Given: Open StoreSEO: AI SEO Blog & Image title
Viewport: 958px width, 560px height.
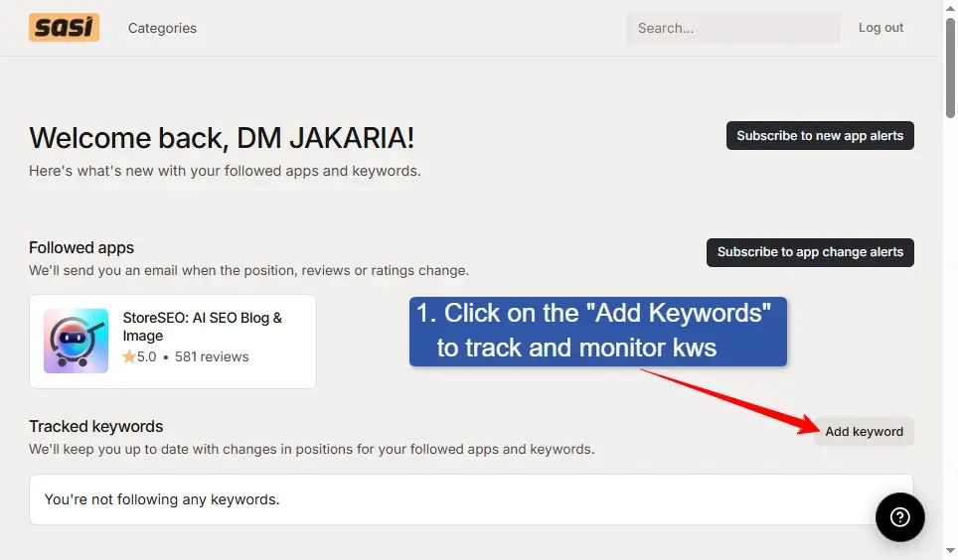Looking at the screenshot, I should click(202, 327).
